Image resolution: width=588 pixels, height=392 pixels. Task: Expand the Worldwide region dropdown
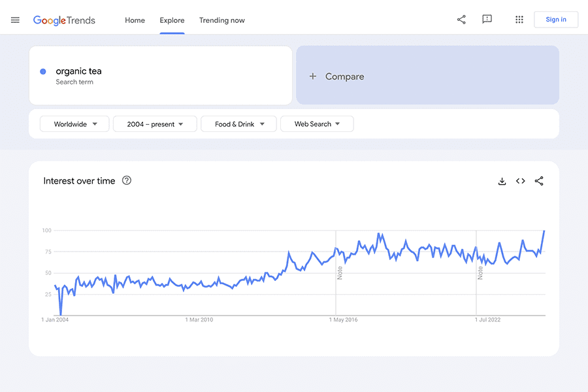(74, 124)
